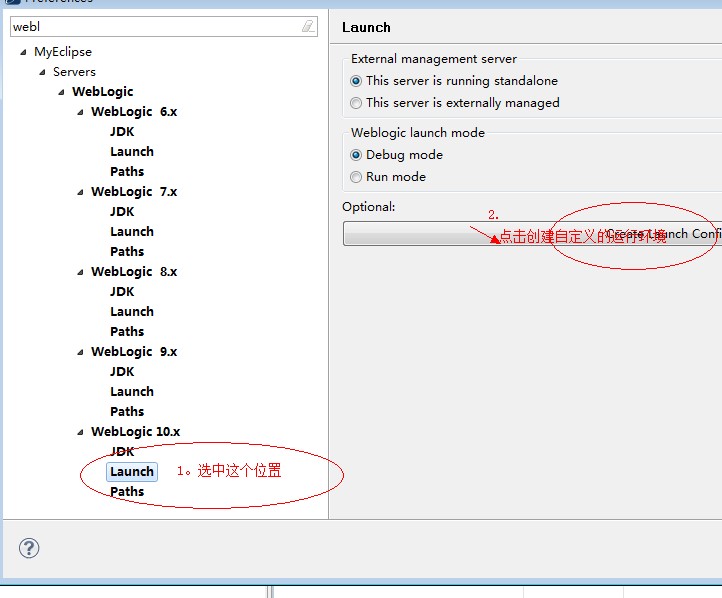Open Launch under WebLogic 6.x
Viewport: 722px width, 598px height.
[x=132, y=151]
